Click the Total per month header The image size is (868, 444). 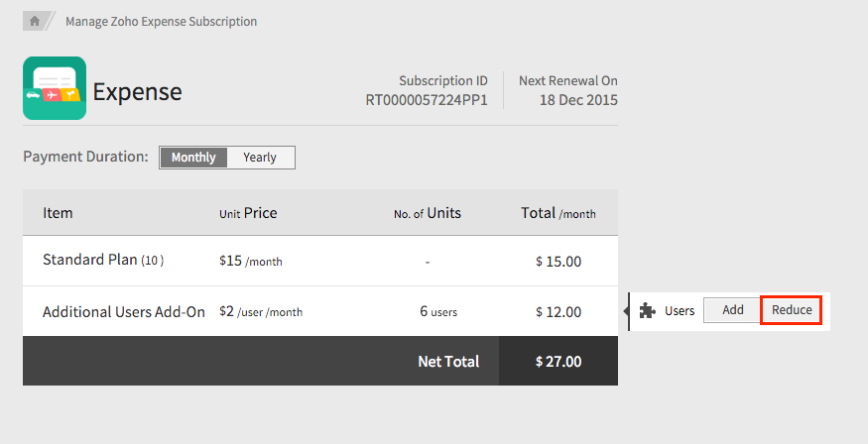tap(558, 213)
